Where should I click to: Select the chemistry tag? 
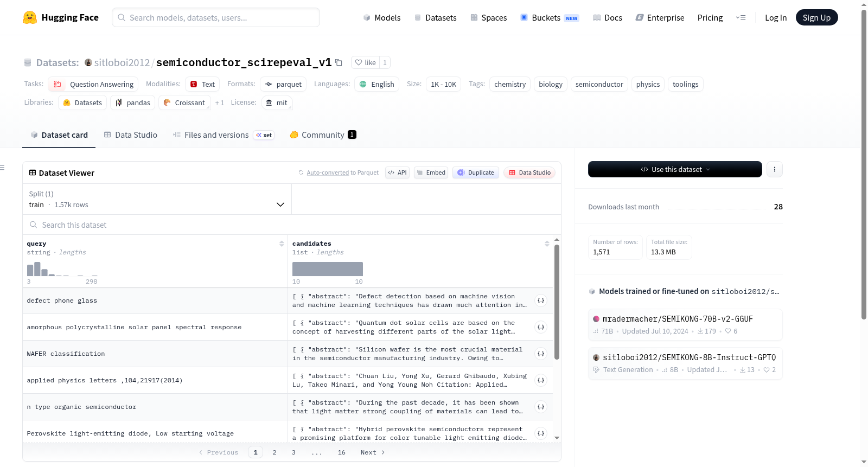point(510,84)
